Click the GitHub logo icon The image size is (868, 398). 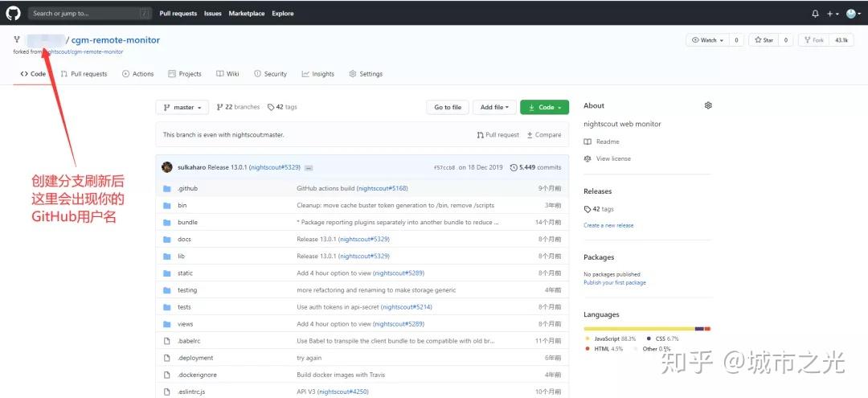[x=14, y=13]
